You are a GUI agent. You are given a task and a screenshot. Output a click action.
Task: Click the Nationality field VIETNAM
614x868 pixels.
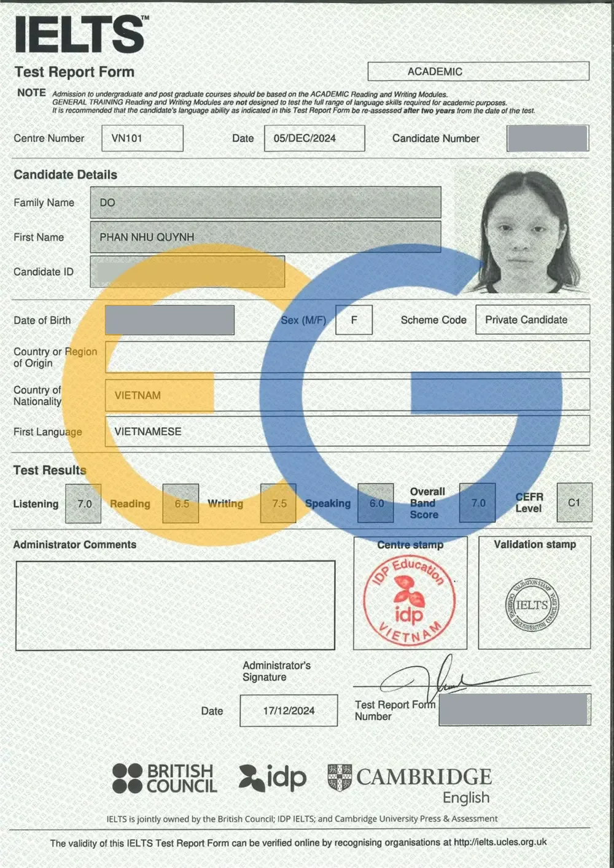point(348,395)
